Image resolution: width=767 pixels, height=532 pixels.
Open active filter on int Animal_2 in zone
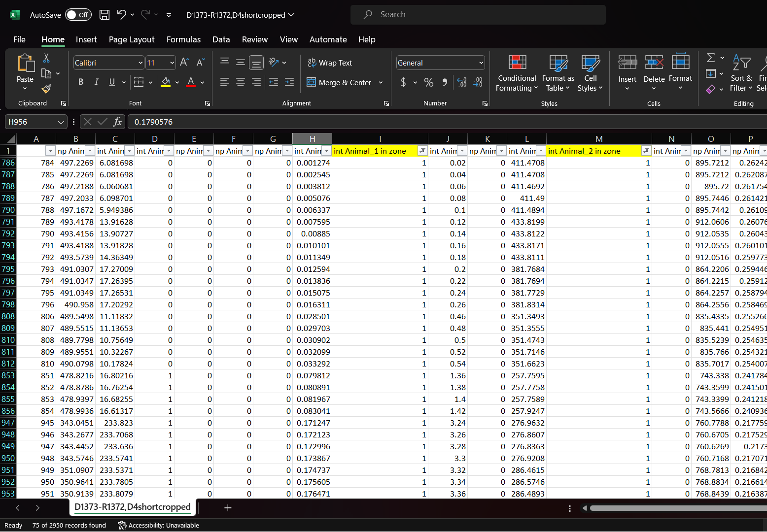click(x=646, y=151)
